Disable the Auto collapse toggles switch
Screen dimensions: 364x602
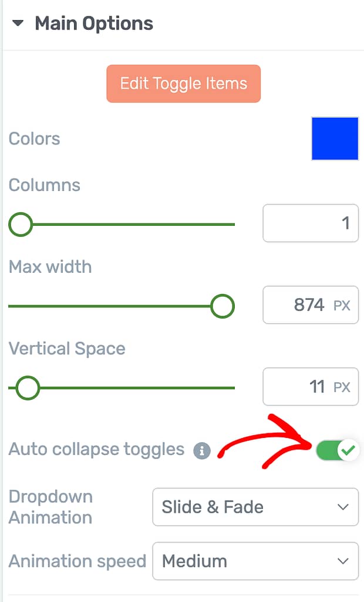[x=338, y=450]
